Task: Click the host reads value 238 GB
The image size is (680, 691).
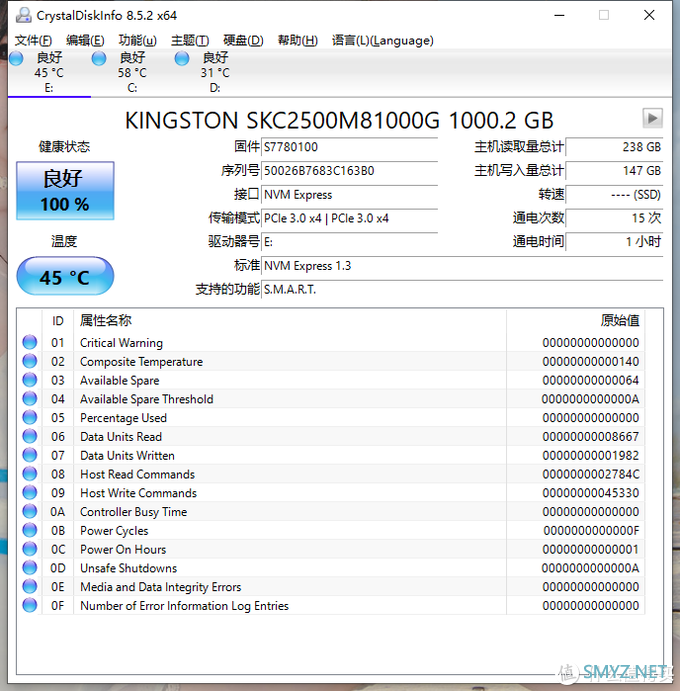Action: coord(614,147)
